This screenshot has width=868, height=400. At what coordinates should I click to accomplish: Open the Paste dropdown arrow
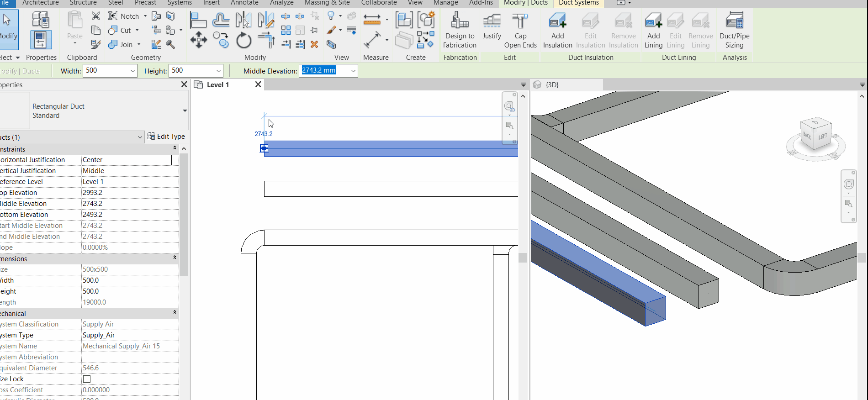pos(75,44)
